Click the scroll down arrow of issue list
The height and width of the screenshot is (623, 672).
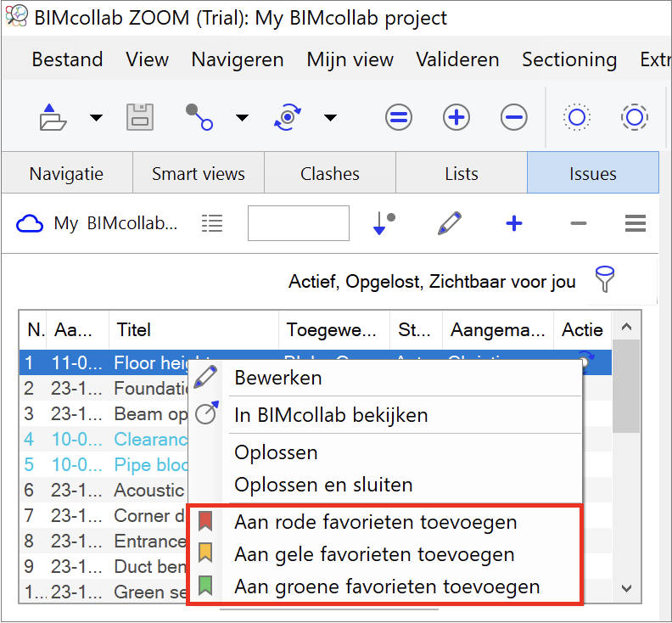tap(626, 588)
